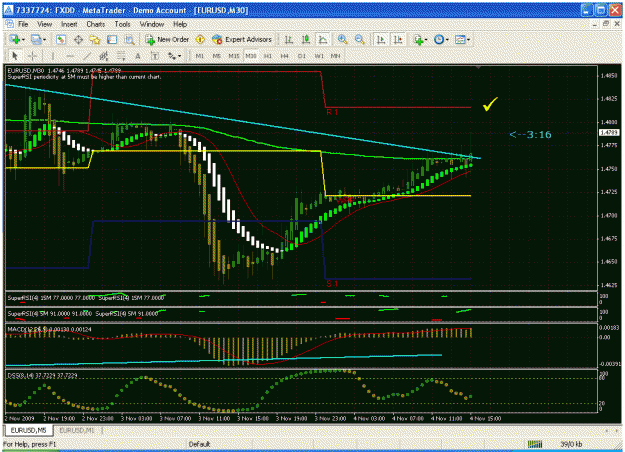This screenshot has height=452, width=625.
Task: Select the Crosshair tool
Action: (x=32, y=56)
